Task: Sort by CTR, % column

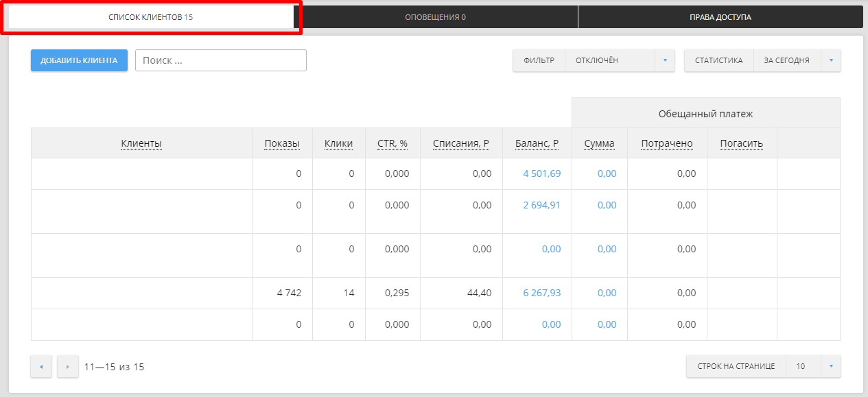Action: pyautogui.click(x=392, y=143)
